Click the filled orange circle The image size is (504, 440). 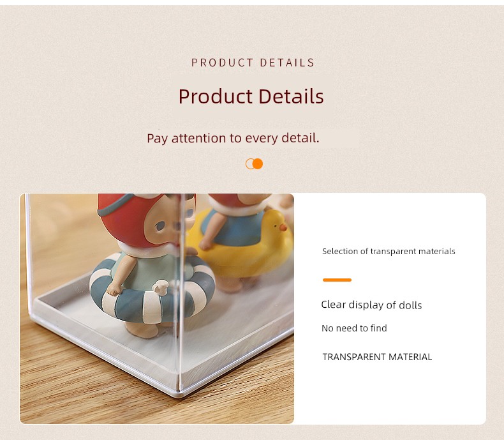[x=258, y=164]
